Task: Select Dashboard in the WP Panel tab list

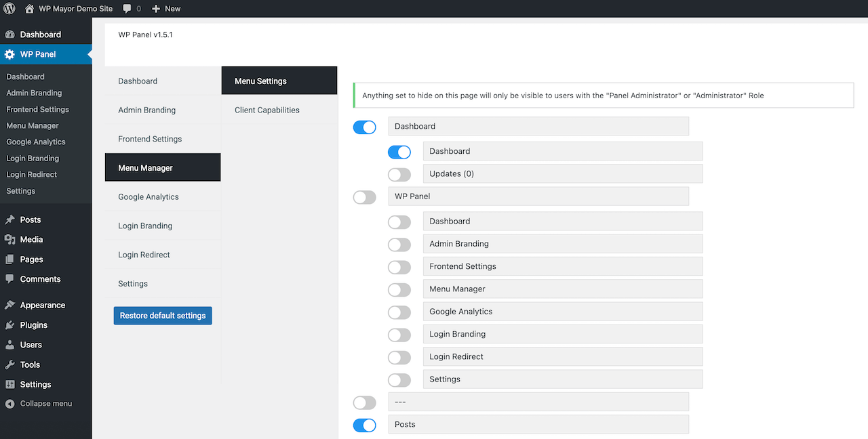Action: click(163, 81)
